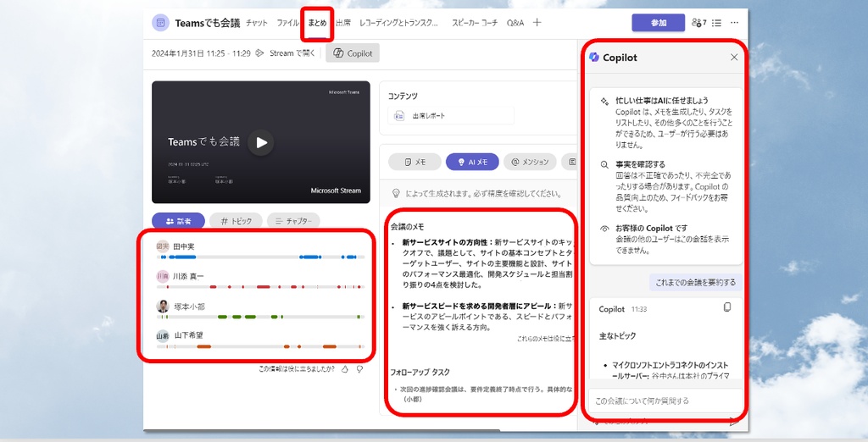
Task: Click the 主なトピック heading in Copilot
Action: (x=617, y=336)
